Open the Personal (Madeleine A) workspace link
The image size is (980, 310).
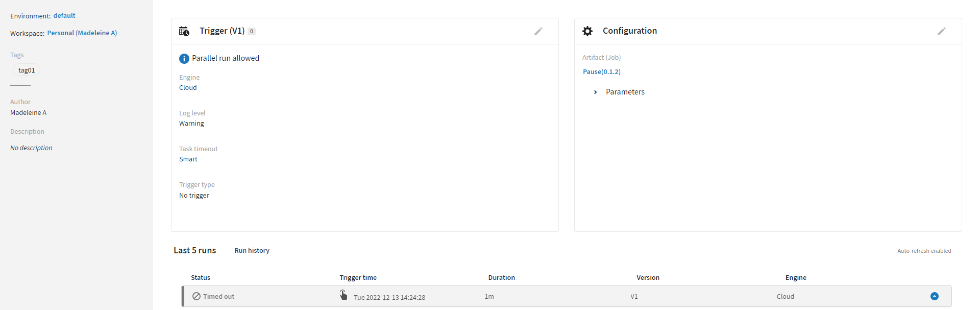[x=82, y=33]
